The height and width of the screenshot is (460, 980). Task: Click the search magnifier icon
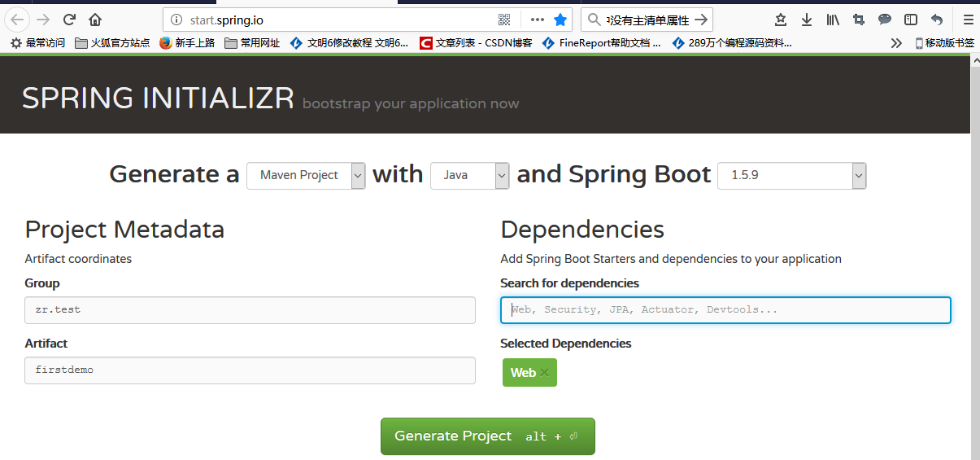[x=595, y=20]
